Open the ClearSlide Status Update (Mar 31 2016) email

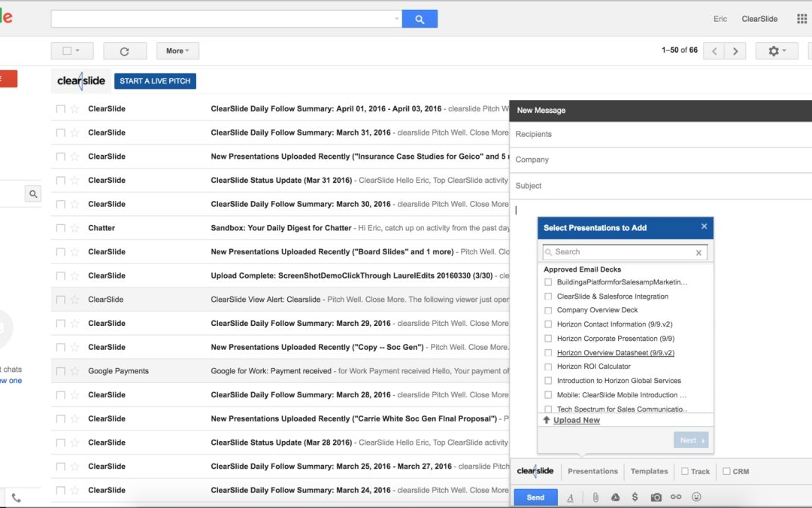pyautogui.click(x=280, y=181)
